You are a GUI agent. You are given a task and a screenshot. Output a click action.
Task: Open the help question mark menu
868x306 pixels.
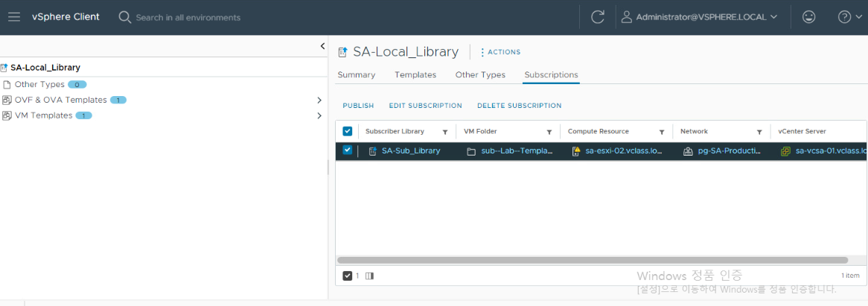click(849, 17)
